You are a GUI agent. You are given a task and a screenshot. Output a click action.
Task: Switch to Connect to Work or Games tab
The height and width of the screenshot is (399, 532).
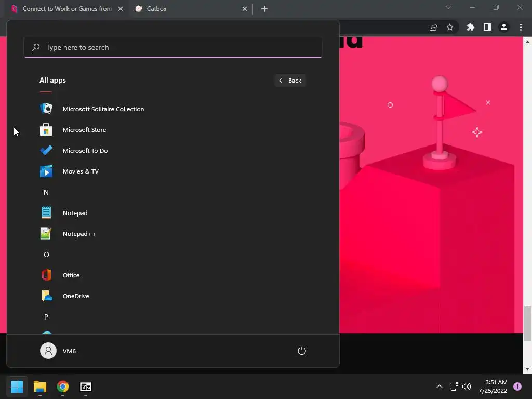(x=67, y=9)
